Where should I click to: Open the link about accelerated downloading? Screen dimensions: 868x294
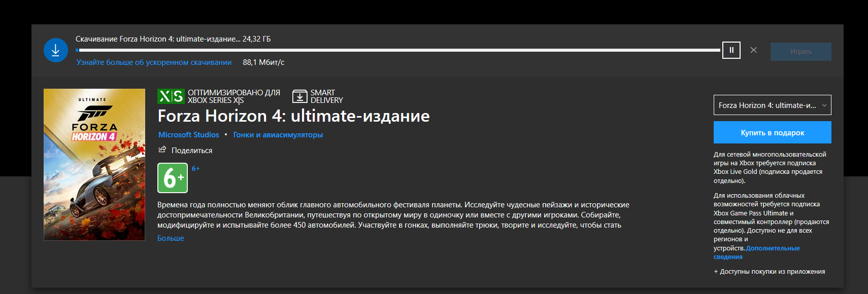[x=154, y=62]
